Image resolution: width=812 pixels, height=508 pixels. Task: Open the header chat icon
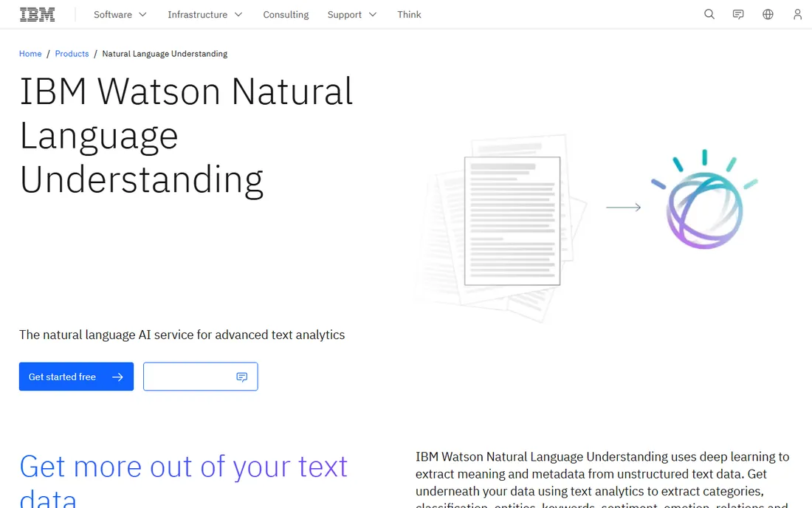(738, 15)
